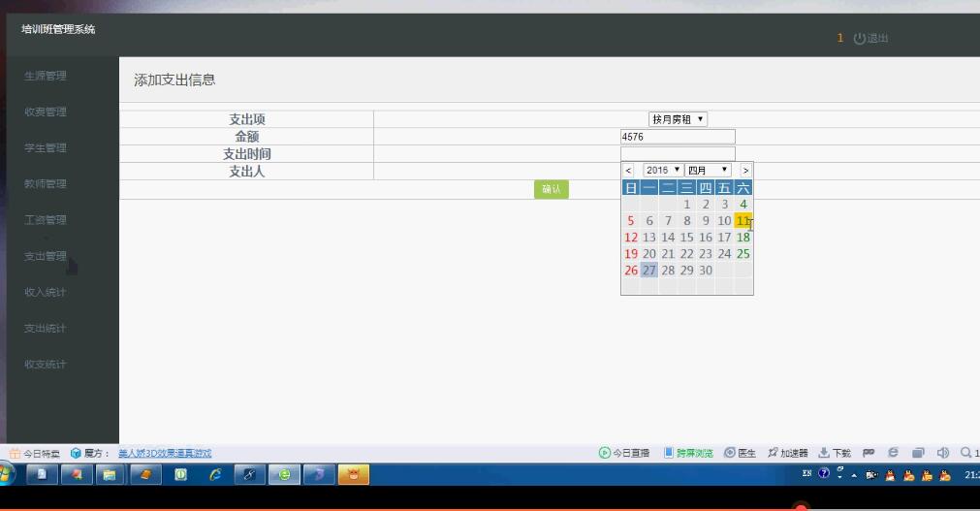Open 收入统计 in the sidebar
980x511 pixels.
coord(45,292)
